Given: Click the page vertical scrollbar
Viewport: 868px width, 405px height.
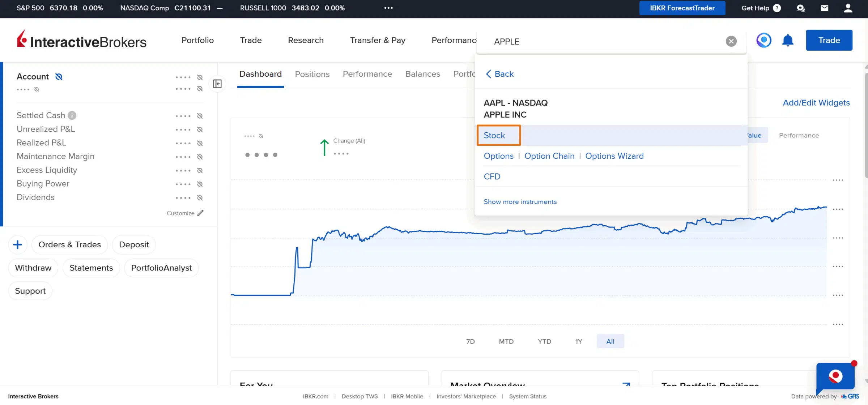Looking at the screenshot, I should point(866,125).
